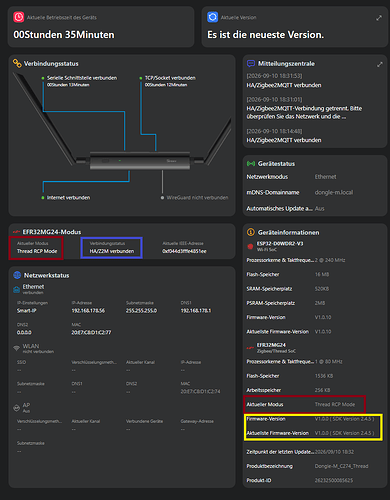
Task: Click the Aktuelle IEEE-Adresse value
Action: point(184,251)
